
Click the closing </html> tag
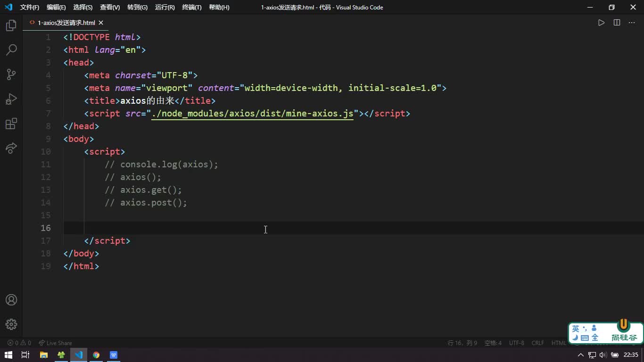tap(81, 266)
